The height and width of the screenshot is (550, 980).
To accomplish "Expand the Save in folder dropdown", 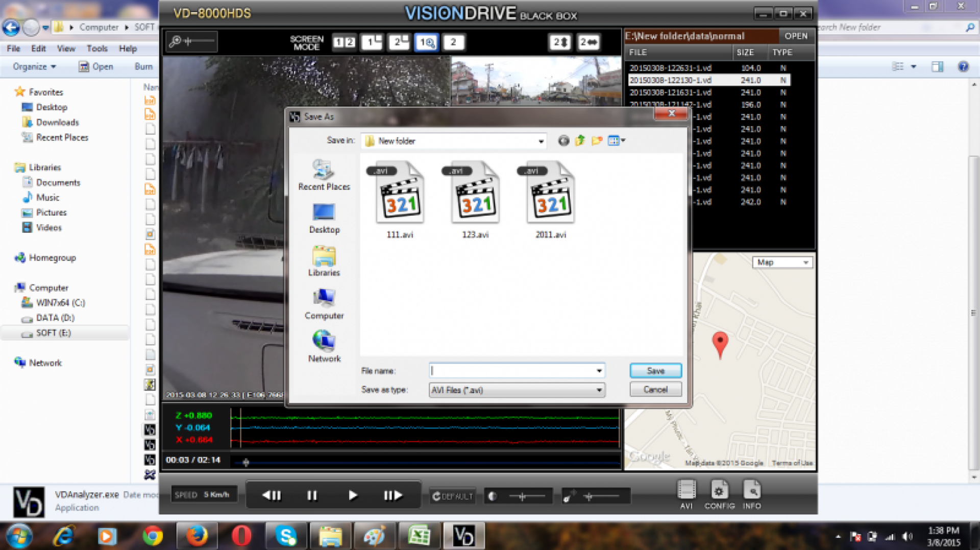I will click(541, 141).
